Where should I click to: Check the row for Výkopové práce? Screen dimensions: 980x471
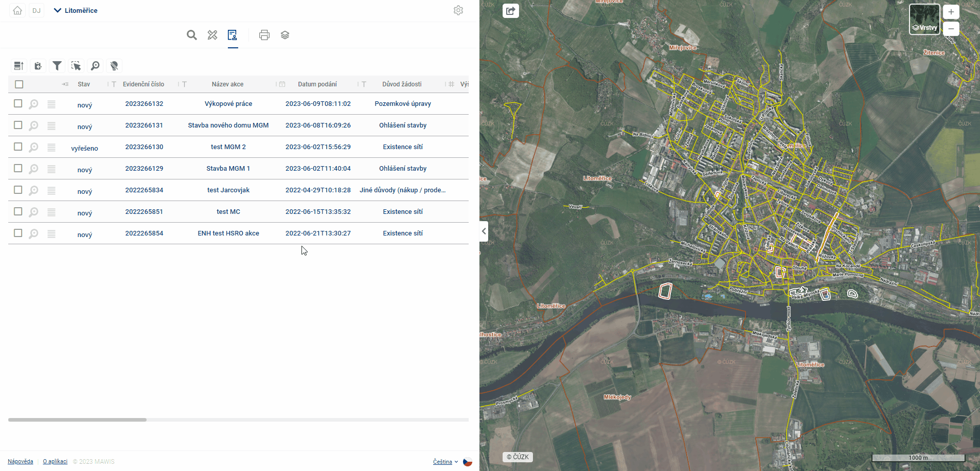coord(18,103)
